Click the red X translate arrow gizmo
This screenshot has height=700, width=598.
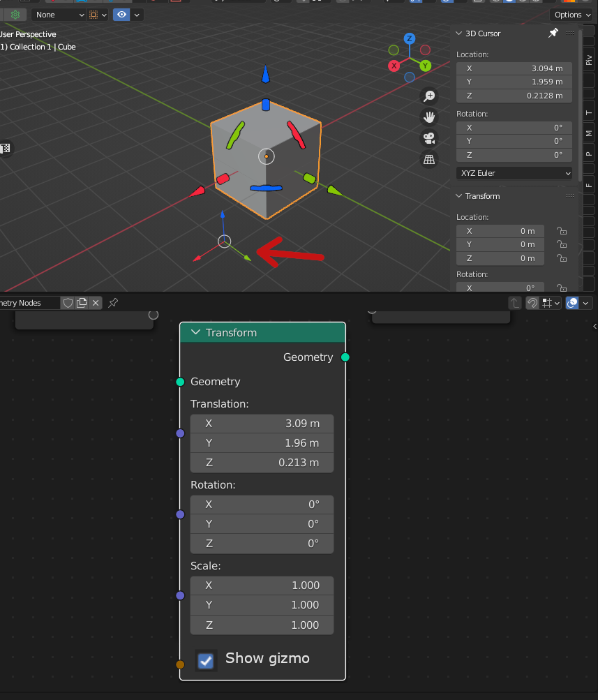(197, 192)
